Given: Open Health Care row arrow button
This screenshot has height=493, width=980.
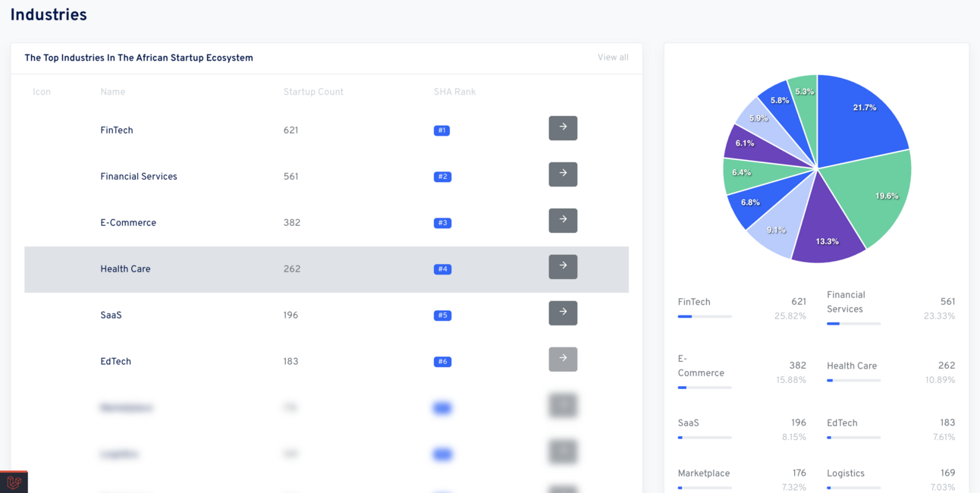Looking at the screenshot, I should pyautogui.click(x=563, y=267).
